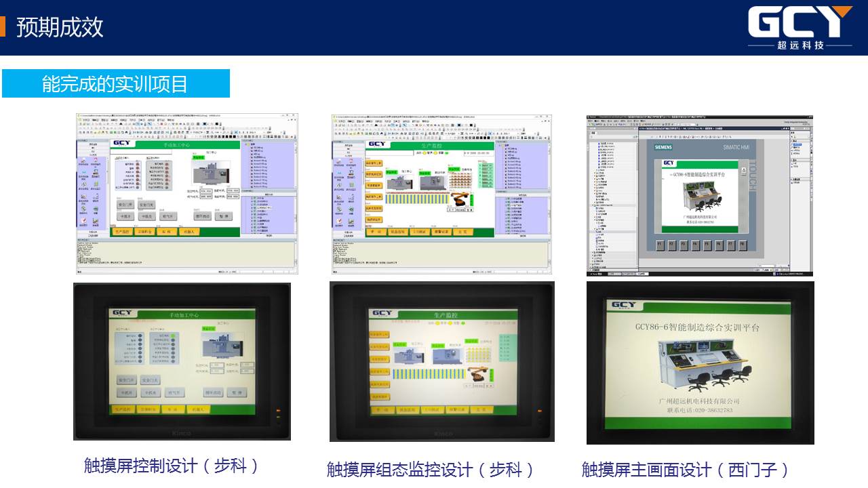Open the Kinco production monitoring editor screenshot
The image size is (868, 488).
pyautogui.click(x=442, y=194)
